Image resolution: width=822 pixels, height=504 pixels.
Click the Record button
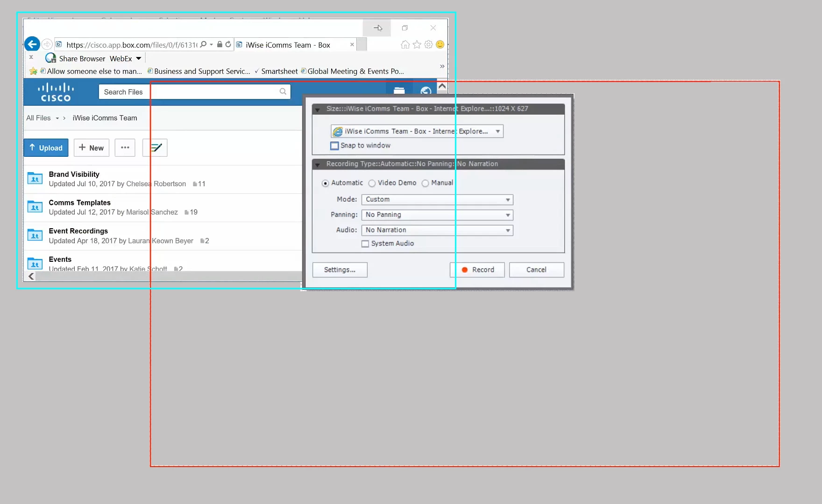[477, 270]
